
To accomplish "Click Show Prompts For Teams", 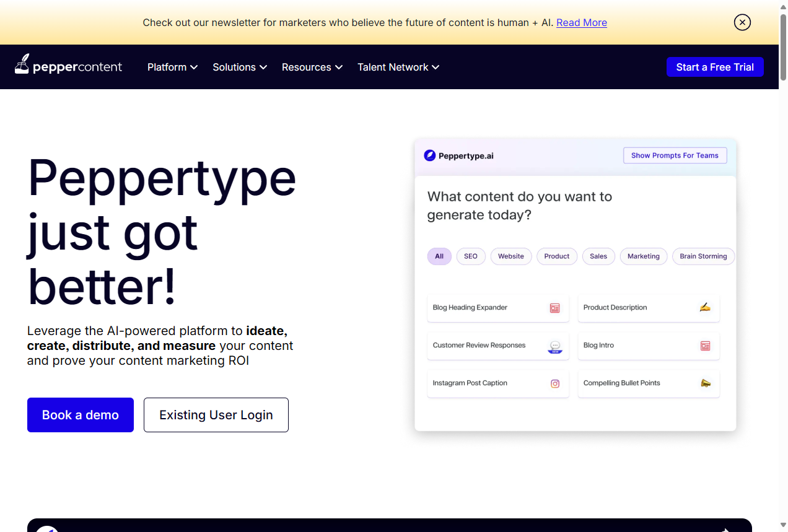I will (675, 155).
